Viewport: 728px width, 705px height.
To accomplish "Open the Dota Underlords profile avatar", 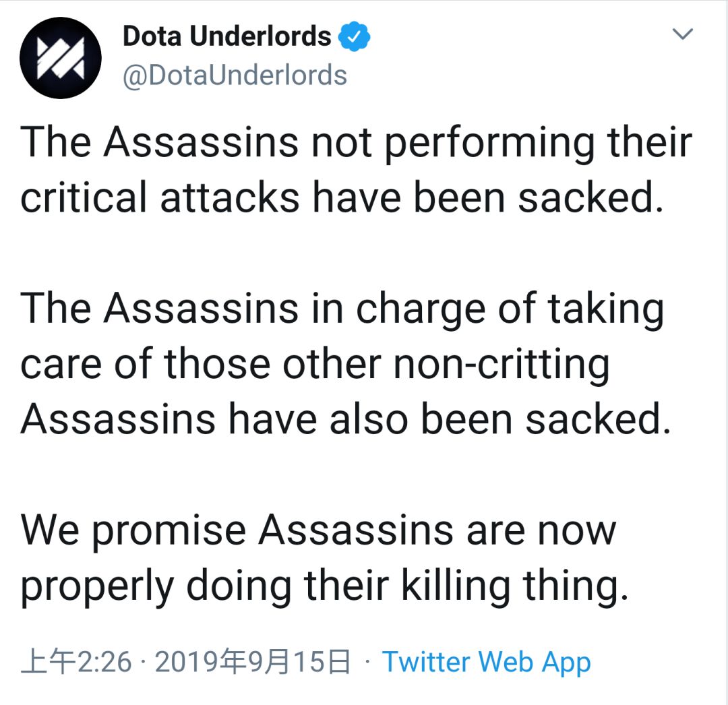I will coord(61,59).
